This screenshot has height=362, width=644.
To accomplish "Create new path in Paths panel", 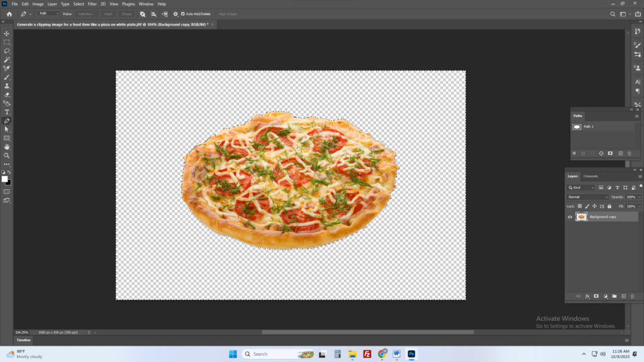I will click(x=621, y=153).
